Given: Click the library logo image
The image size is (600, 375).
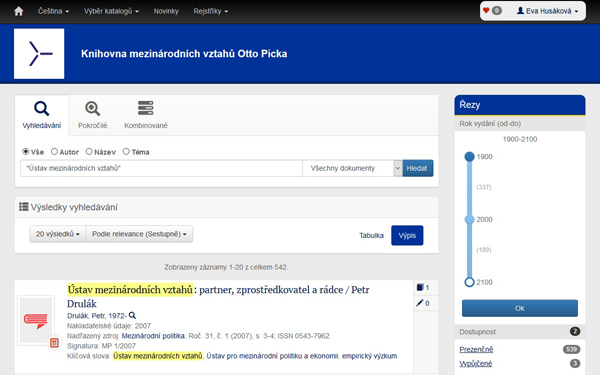Looking at the screenshot, I should [x=39, y=54].
